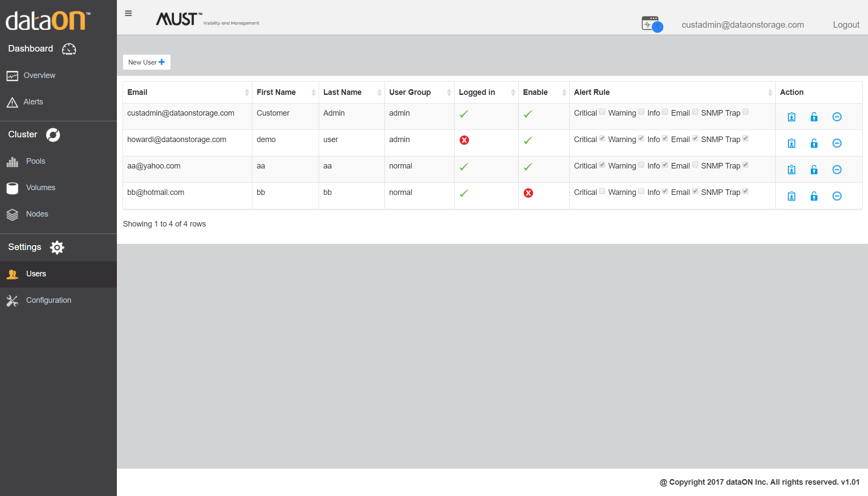
Task: Click the Dashboard gauge icon
Action: (x=69, y=49)
